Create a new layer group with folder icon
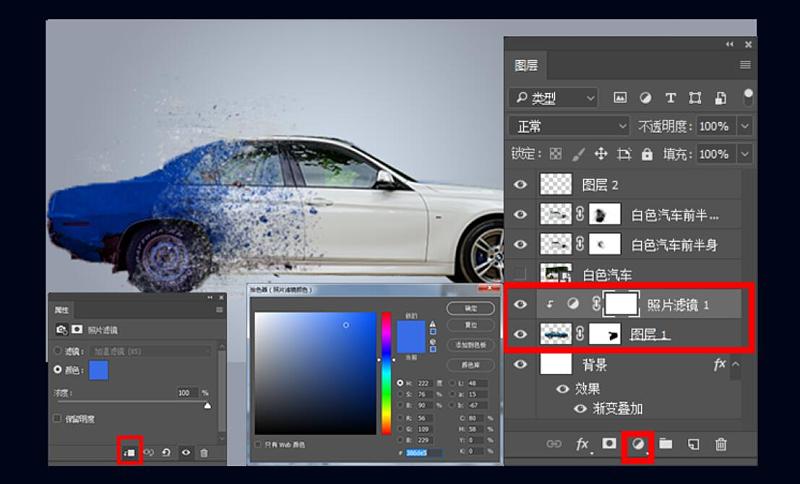Viewport: 800px width, 484px height. coord(665,444)
